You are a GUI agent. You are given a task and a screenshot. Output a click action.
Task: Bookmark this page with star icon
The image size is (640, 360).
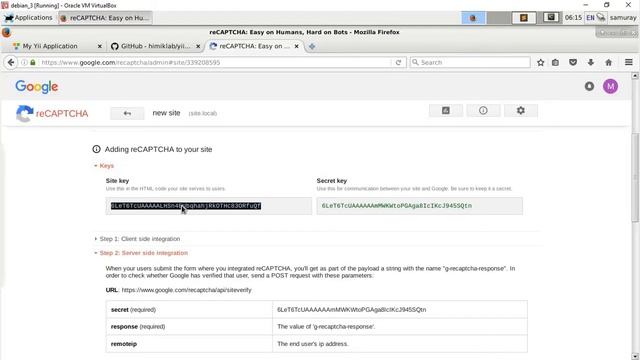(540, 62)
